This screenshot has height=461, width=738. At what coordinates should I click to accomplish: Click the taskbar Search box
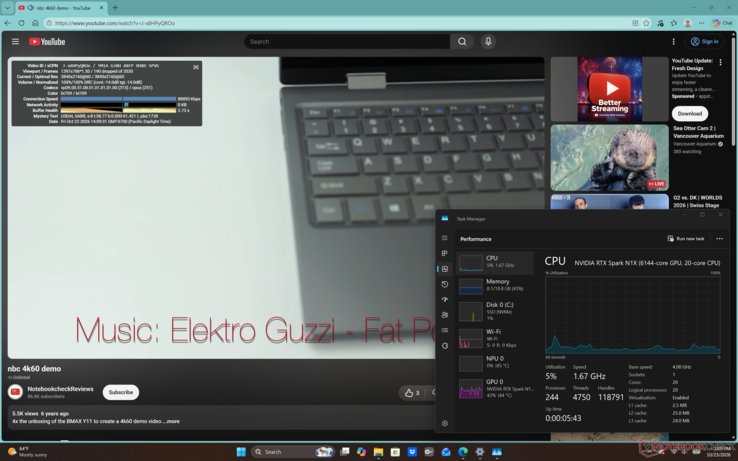coord(293,452)
